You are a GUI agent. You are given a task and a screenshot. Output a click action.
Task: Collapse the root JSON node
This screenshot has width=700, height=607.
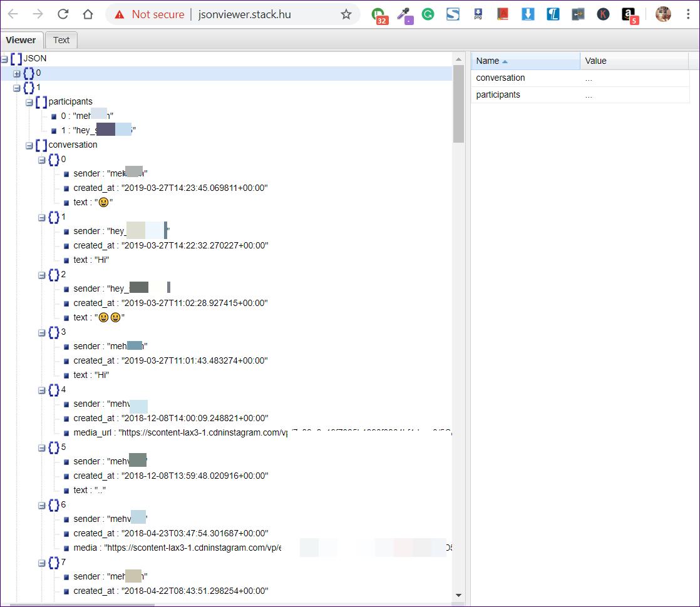(5, 59)
